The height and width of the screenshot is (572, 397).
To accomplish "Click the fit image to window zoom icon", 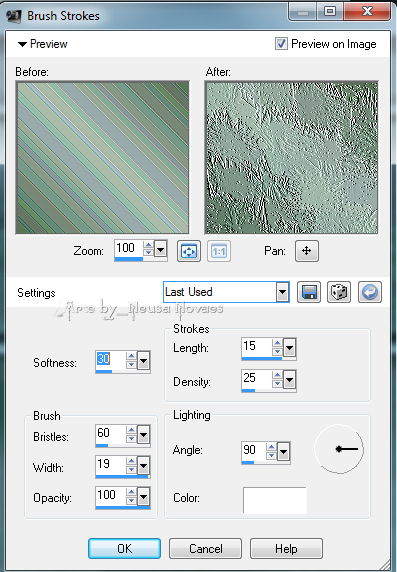I will point(189,251).
